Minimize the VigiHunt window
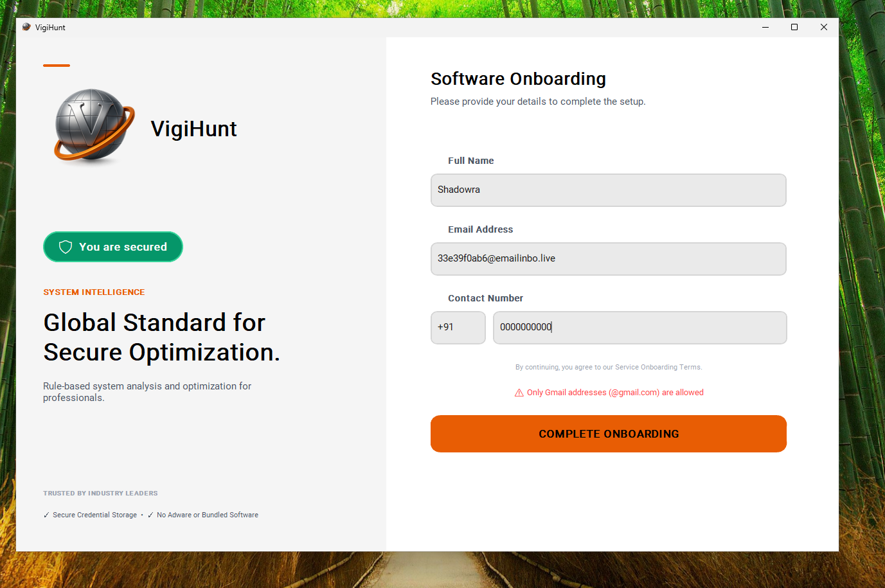885x588 pixels. (765, 27)
